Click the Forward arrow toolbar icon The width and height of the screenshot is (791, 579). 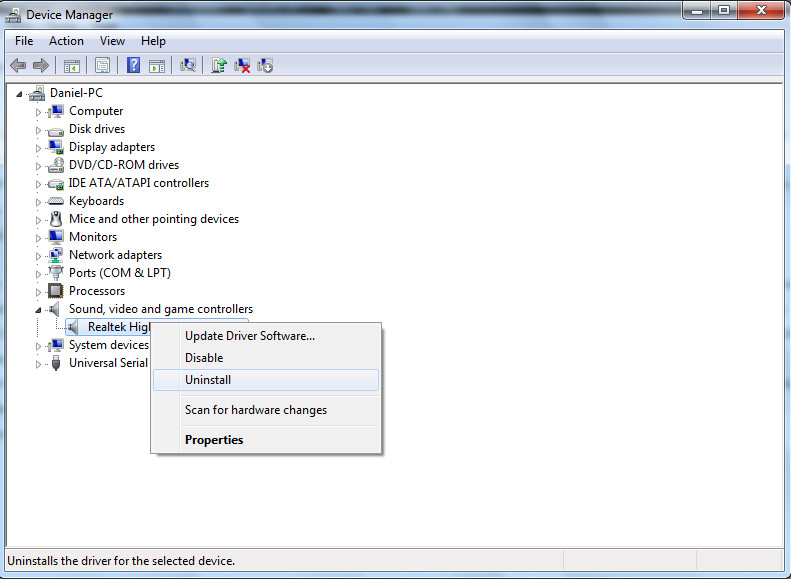click(40, 65)
